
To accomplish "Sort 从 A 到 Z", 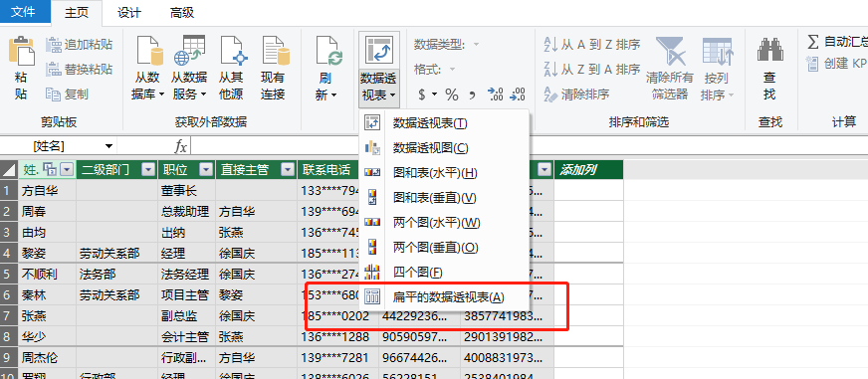I will tap(591, 44).
